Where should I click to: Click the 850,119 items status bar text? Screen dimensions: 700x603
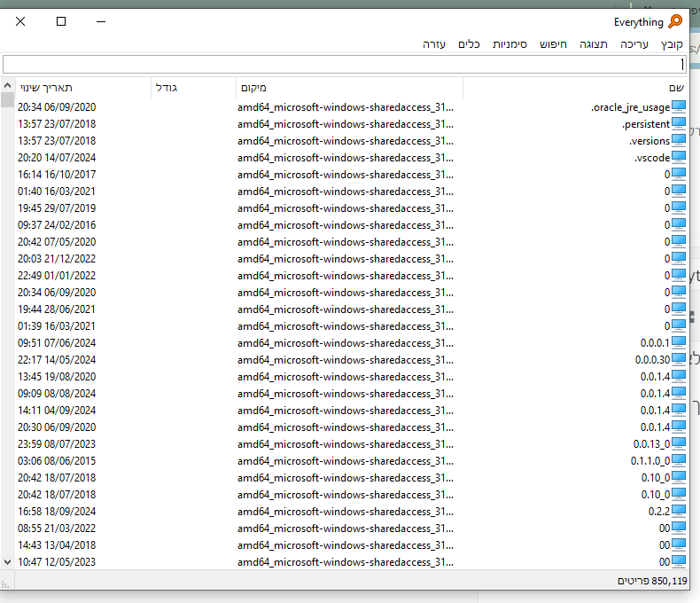coord(652,581)
